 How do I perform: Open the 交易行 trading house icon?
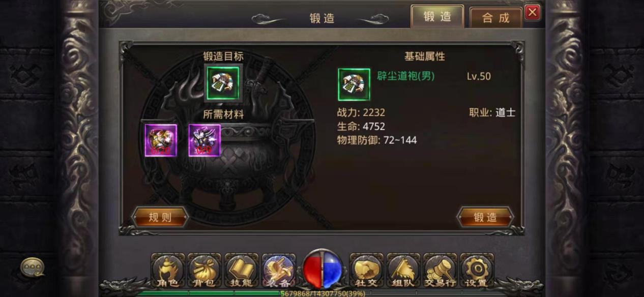tap(440, 271)
